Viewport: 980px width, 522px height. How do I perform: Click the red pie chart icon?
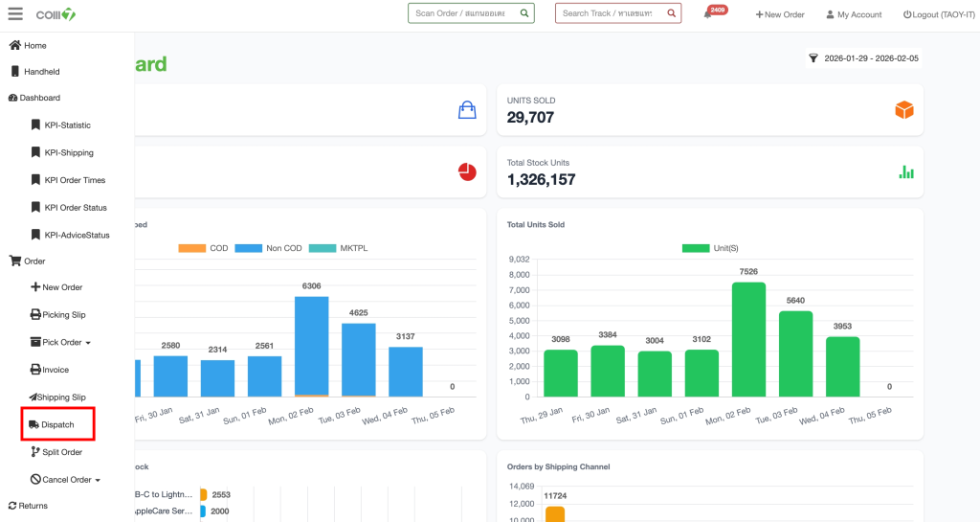pyautogui.click(x=467, y=172)
